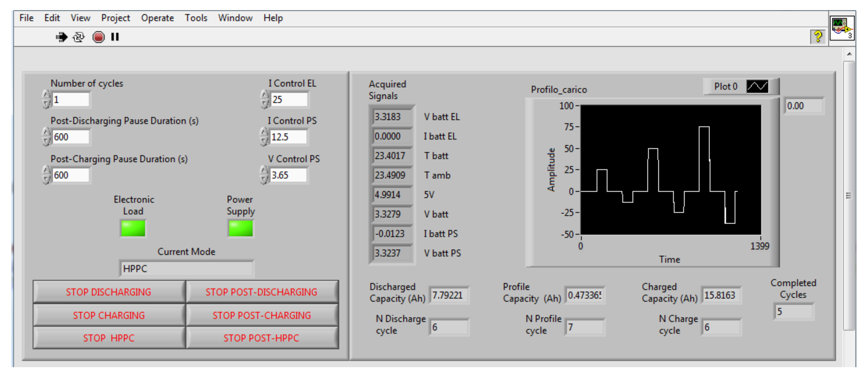Open the Tools menu
This screenshot has height=380, width=868.
tap(196, 18)
